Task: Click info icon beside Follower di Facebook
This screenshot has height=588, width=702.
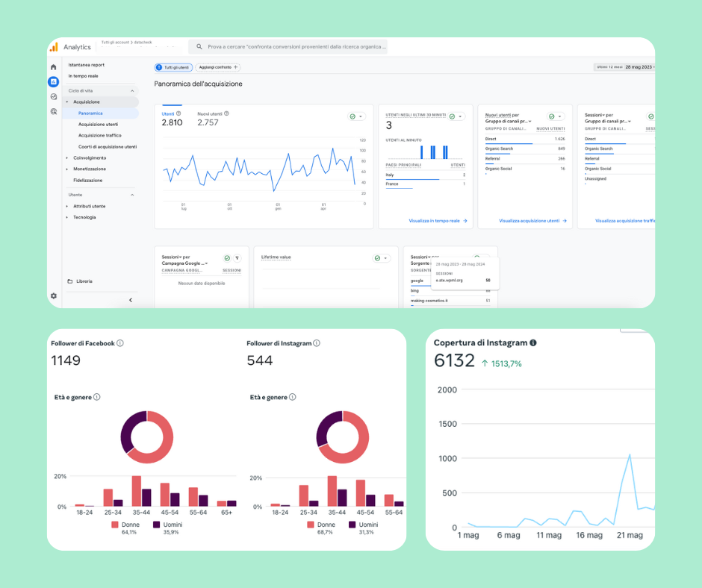Action: click(120, 343)
